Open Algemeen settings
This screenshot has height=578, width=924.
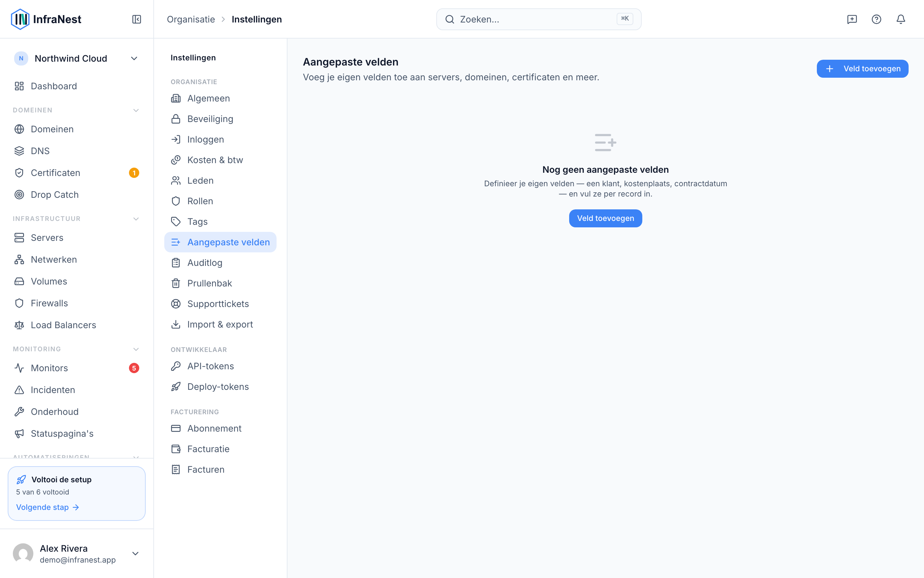pyautogui.click(x=220, y=98)
